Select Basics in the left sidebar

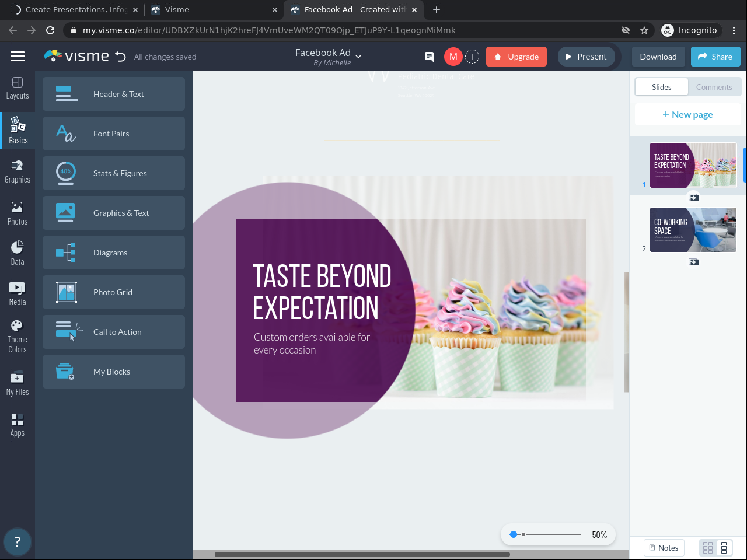18,130
